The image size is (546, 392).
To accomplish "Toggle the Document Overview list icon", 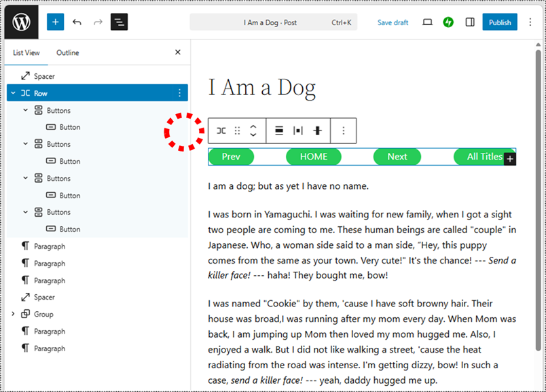I will point(120,22).
